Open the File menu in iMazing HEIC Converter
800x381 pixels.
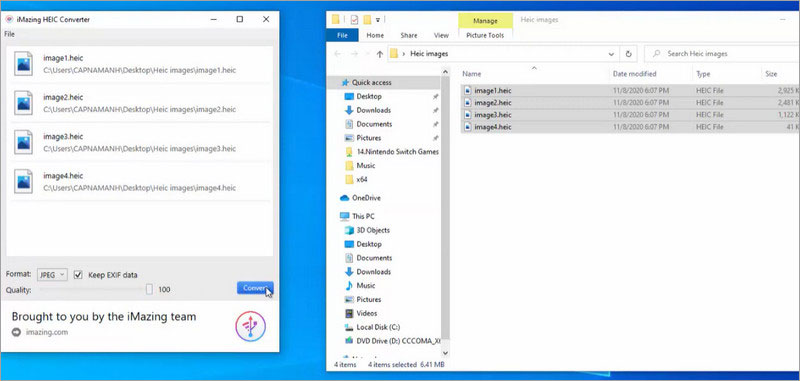[x=9, y=34]
